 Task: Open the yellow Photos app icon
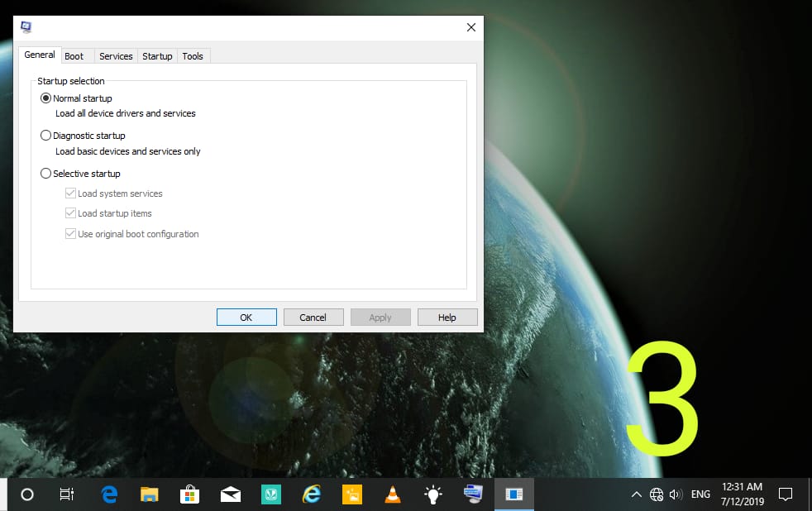(352, 494)
